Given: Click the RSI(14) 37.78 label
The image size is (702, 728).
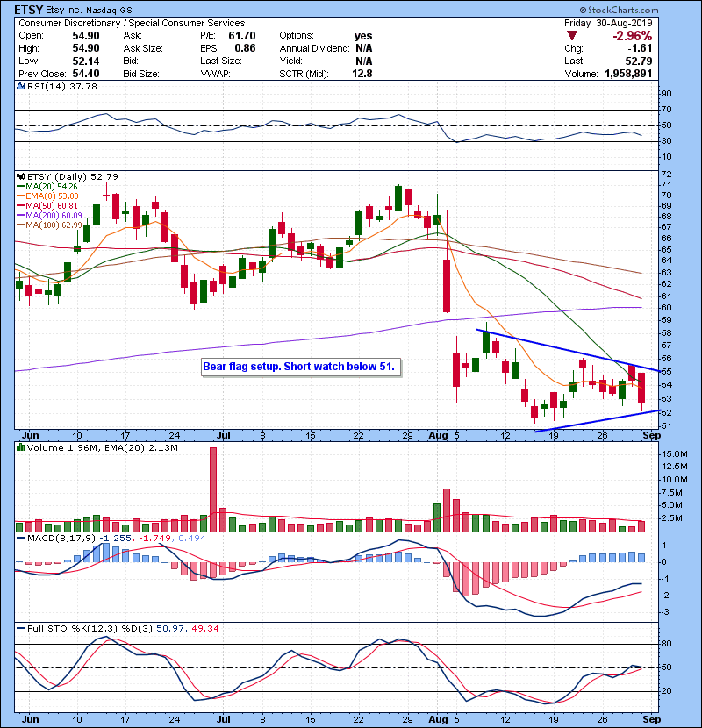Looking at the screenshot, I should tap(62, 86).
